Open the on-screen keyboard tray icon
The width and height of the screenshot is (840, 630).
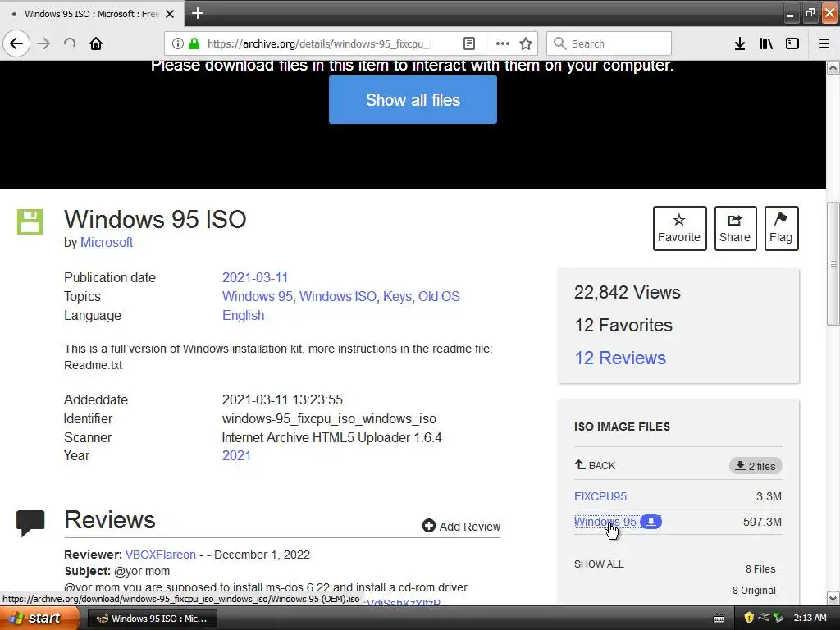click(719, 619)
